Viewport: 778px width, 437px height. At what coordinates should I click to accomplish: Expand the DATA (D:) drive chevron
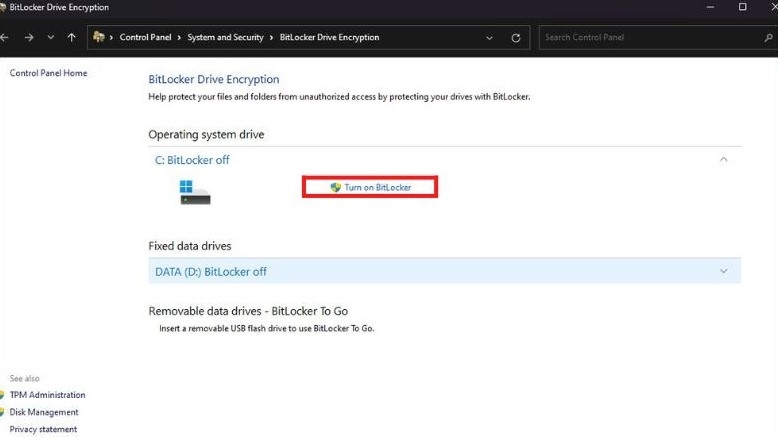pyautogui.click(x=723, y=271)
